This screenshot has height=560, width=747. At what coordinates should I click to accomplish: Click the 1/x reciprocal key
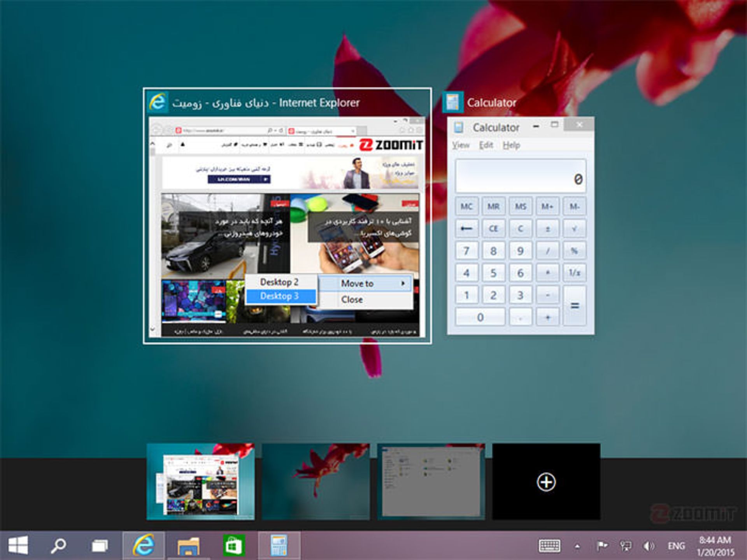(574, 273)
